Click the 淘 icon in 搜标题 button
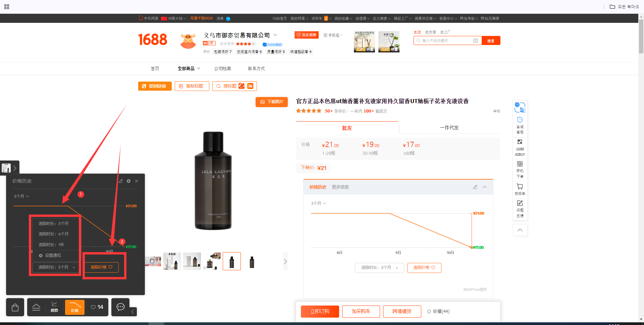The height and width of the screenshot is (325, 644). (250, 86)
